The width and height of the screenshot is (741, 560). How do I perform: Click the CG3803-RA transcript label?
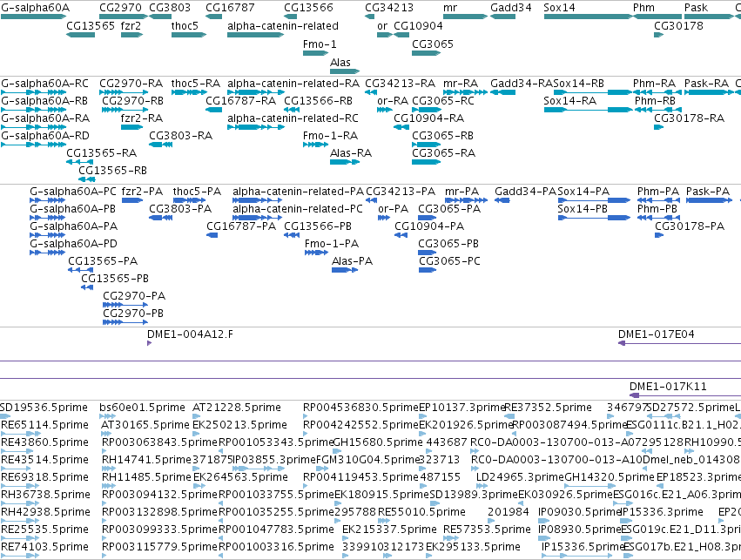[180, 136]
